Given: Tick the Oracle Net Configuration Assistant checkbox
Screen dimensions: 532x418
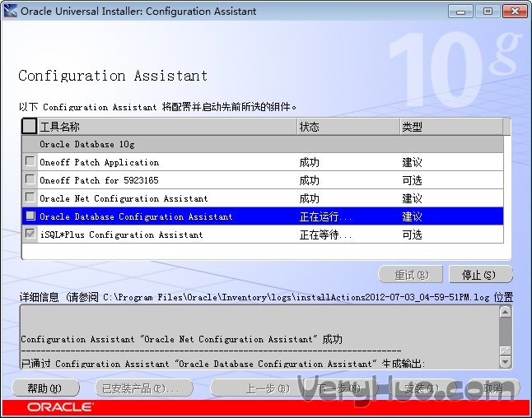Looking at the screenshot, I should (x=30, y=197).
